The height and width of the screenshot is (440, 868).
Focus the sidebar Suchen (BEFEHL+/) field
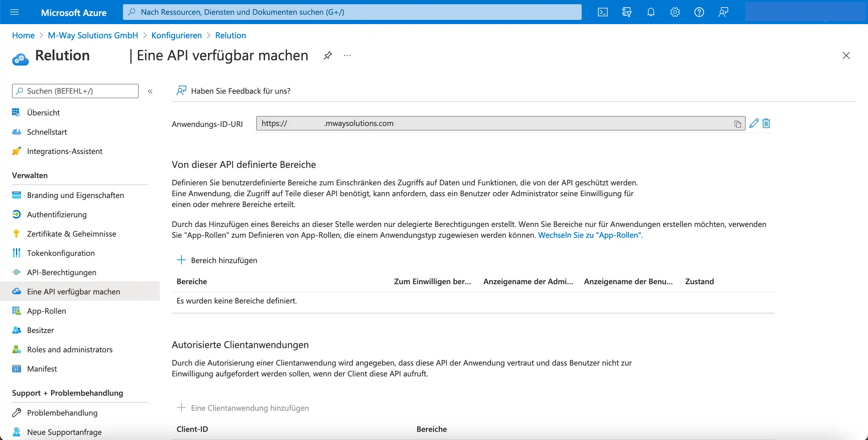pyautogui.click(x=75, y=91)
